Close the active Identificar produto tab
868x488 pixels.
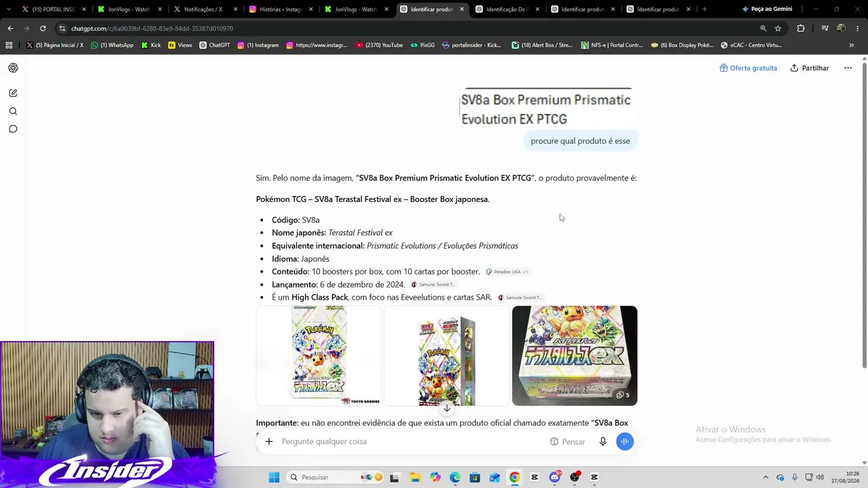[x=462, y=9]
